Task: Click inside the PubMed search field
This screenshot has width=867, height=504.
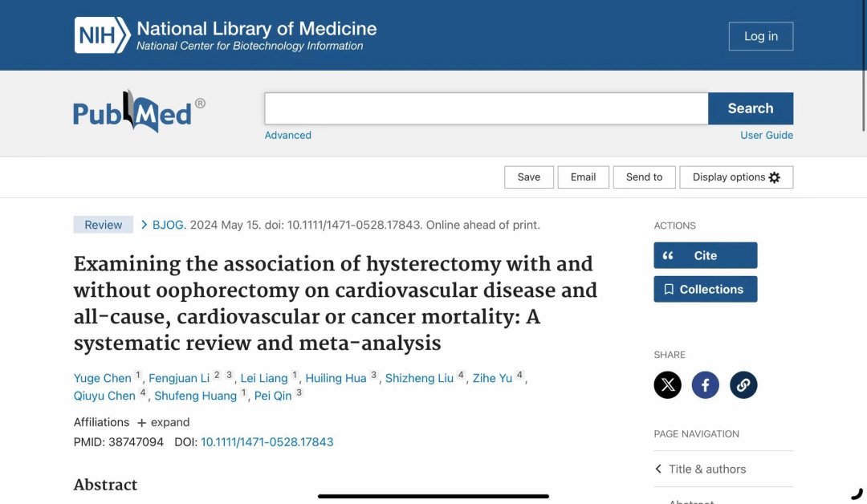Action: tap(486, 108)
